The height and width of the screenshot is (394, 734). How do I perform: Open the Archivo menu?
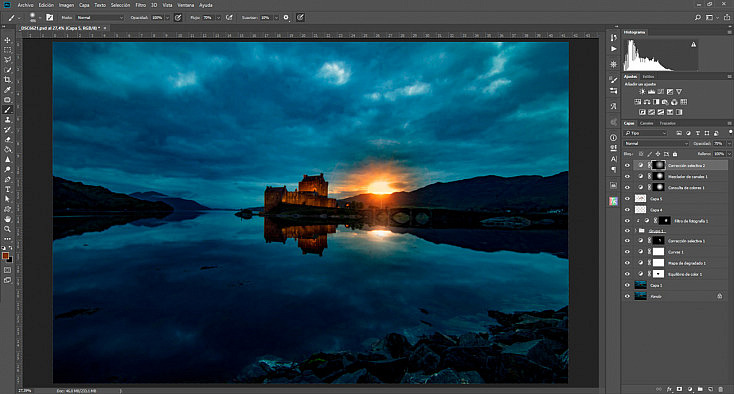tap(25, 5)
